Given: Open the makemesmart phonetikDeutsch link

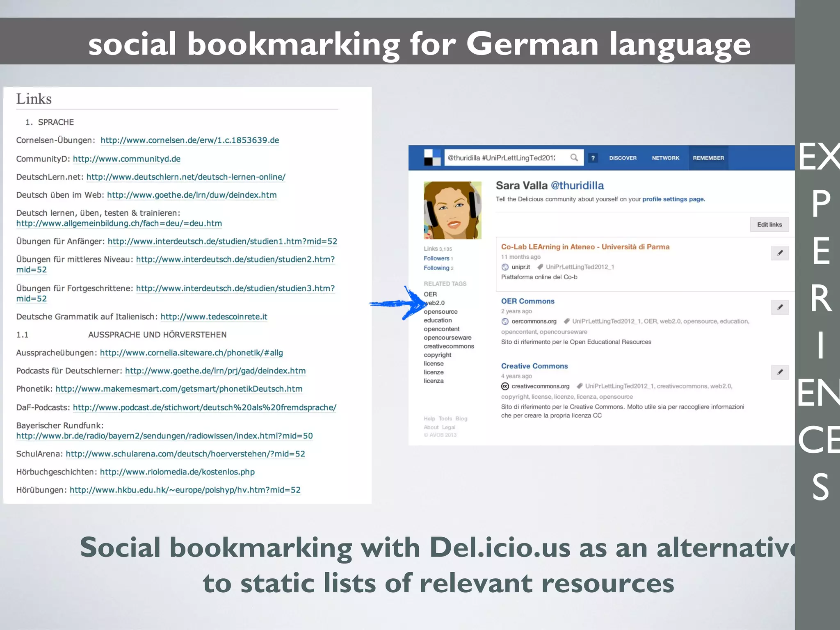Looking at the screenshot, I should coord(179,389).
